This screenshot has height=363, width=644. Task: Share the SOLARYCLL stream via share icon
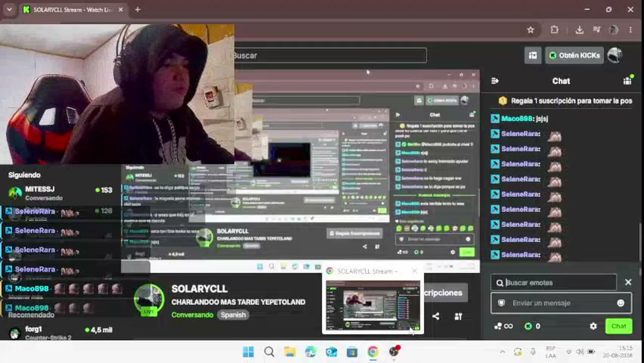click(435, 317)
